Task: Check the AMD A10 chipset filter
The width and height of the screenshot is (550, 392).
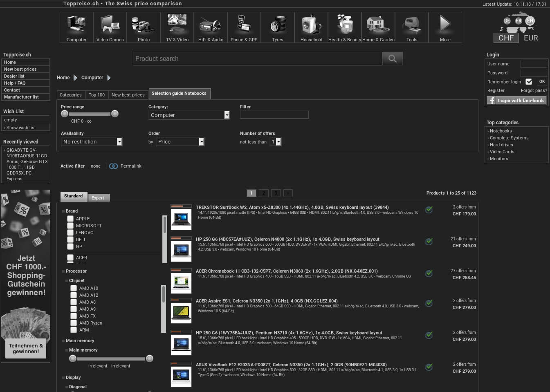Action: click(74, 288)
